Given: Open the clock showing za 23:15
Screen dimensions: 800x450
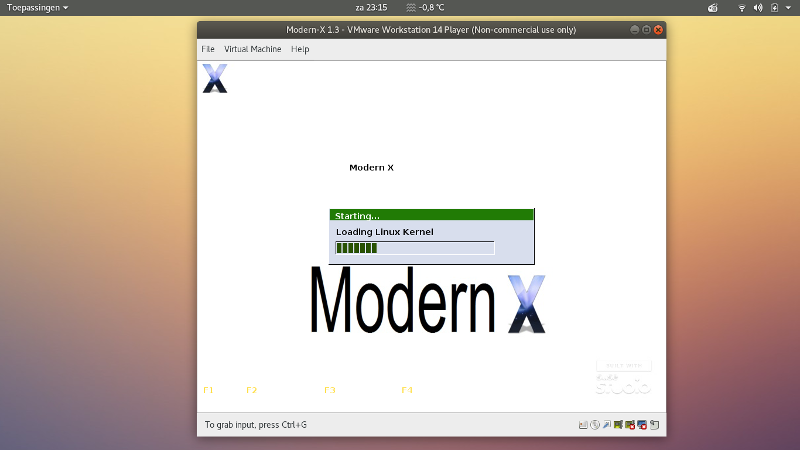Looking at the screenshot, I should [x=371, y=8].
